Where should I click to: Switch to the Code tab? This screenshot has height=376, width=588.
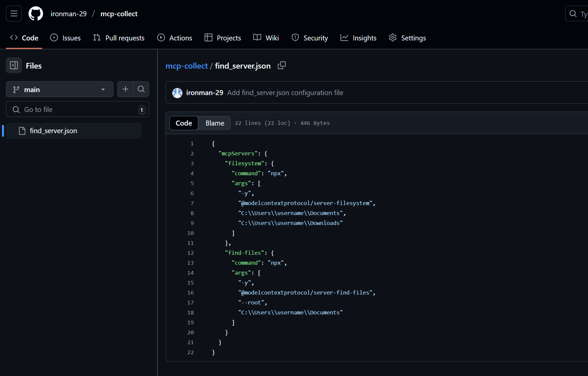tap(24, 38)
